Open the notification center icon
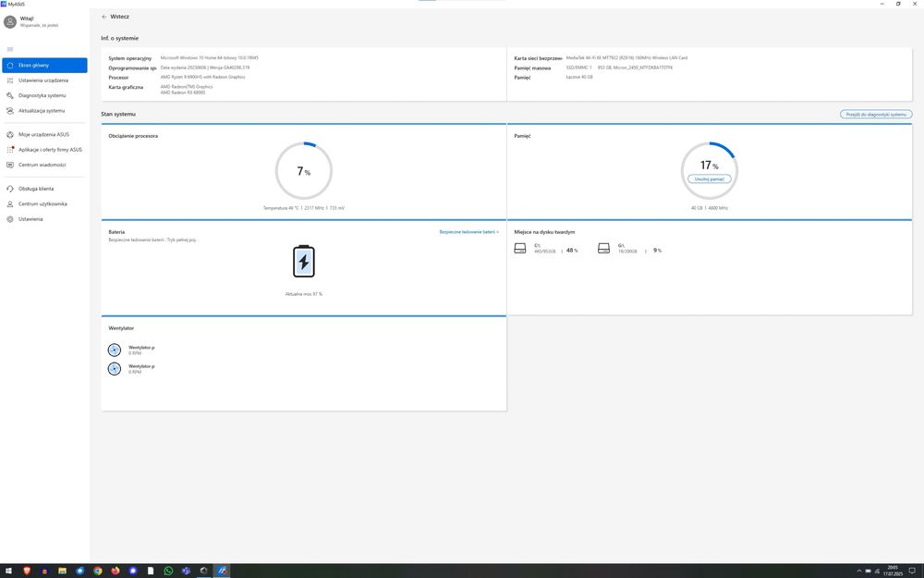Viewport: 924px width, 578px height. click(912, 571)
